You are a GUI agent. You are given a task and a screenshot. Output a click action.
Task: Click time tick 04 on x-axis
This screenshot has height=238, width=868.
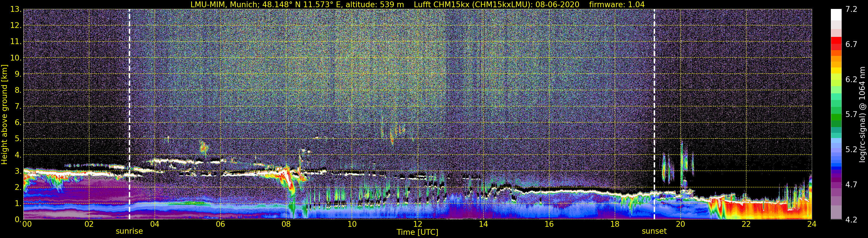pyautogui.click(x=155, y=224)
